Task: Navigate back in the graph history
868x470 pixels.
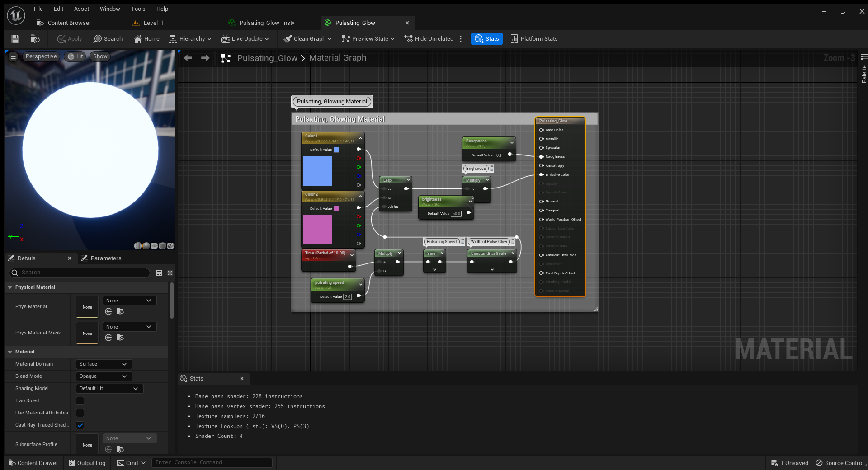Action: (x=188, y=58)
